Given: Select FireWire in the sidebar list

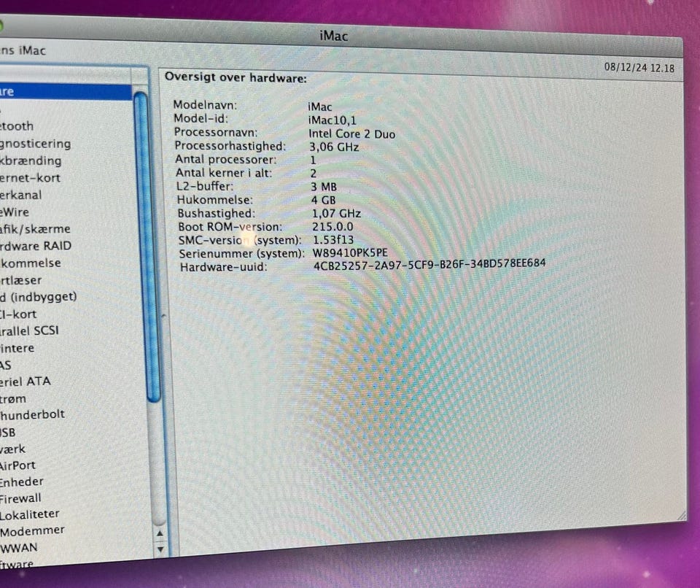Looking at the screenshot, I should click(x=15, y=212).
